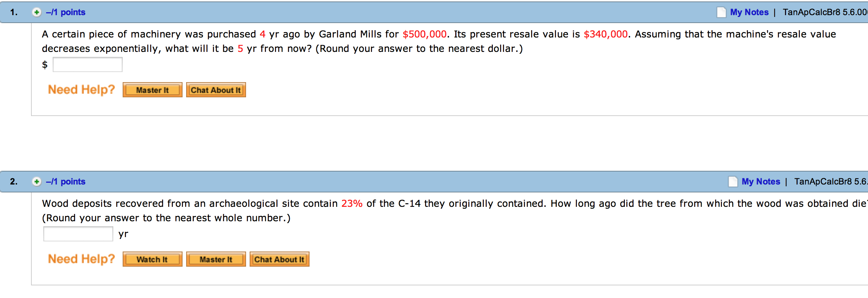Click question 1 points link
868x298 pixels.
(66, 12)
